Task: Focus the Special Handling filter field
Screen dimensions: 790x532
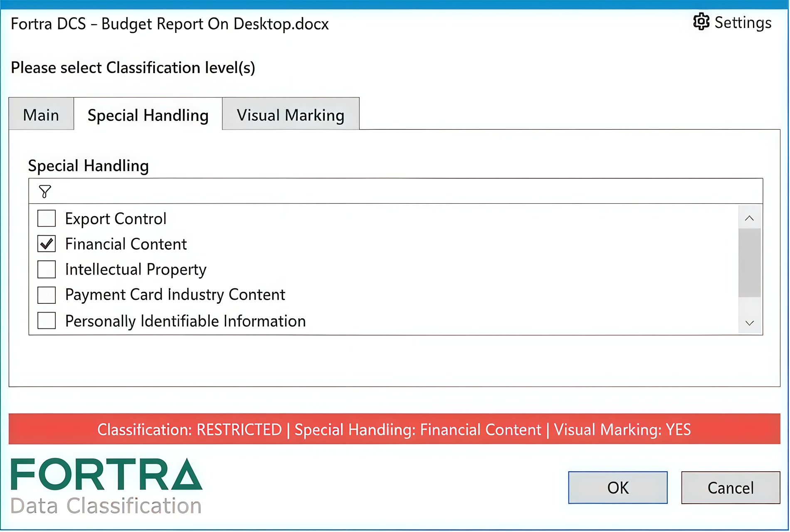Action: pos(396,191)
